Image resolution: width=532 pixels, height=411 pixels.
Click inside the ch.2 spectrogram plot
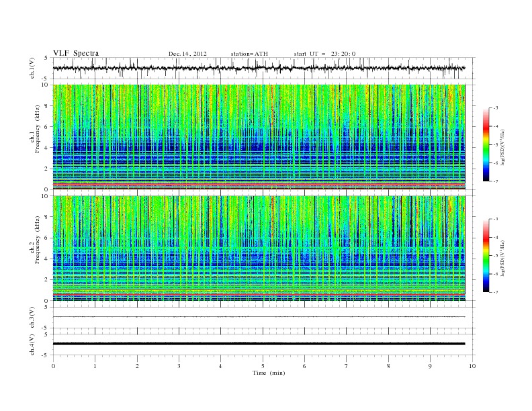259,248
